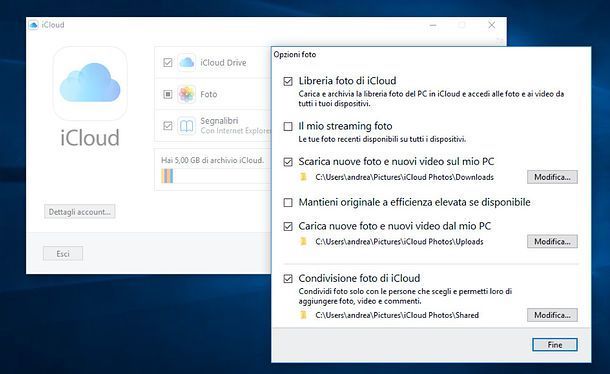Click the Foto flower icon
This screenshot has width=610, height=374.
(x=187, y=94)
